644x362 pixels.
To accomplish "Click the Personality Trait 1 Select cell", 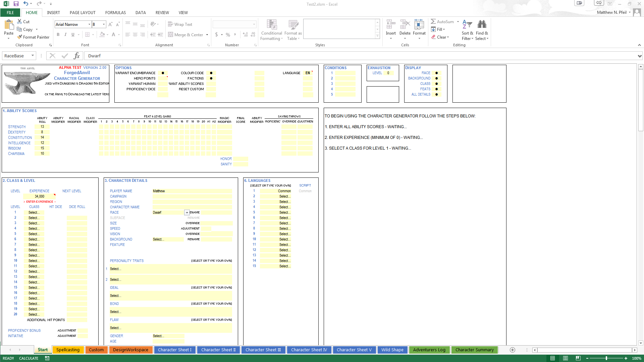I will tap(170, 269).
